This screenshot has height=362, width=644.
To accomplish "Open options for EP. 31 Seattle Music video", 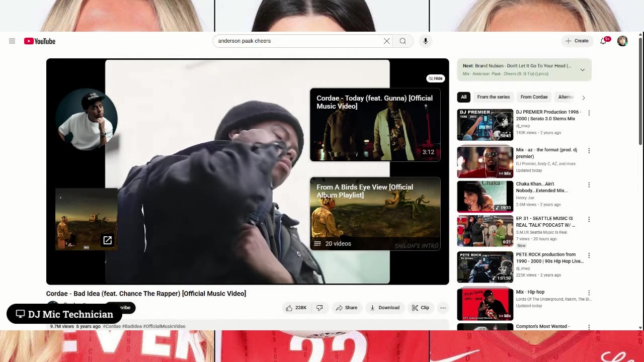I will pyautogui.click(x=589, y=220).
